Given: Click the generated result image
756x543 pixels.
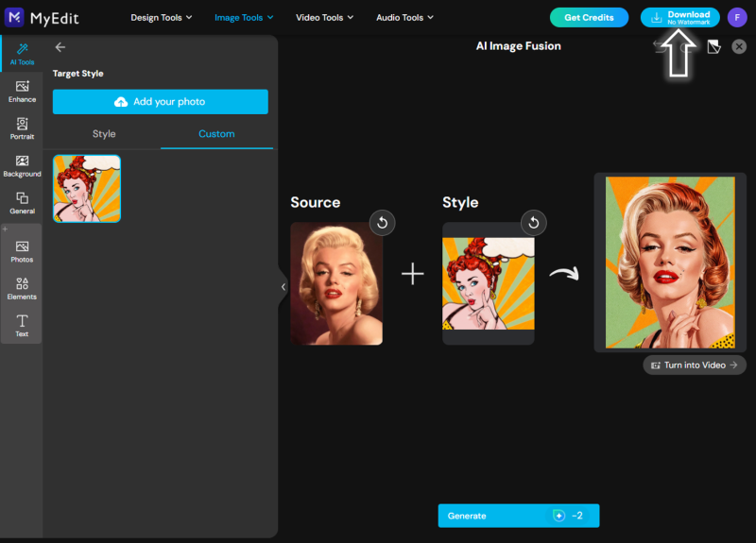Looking at the screenshot, I should click(x=670, y=263).
